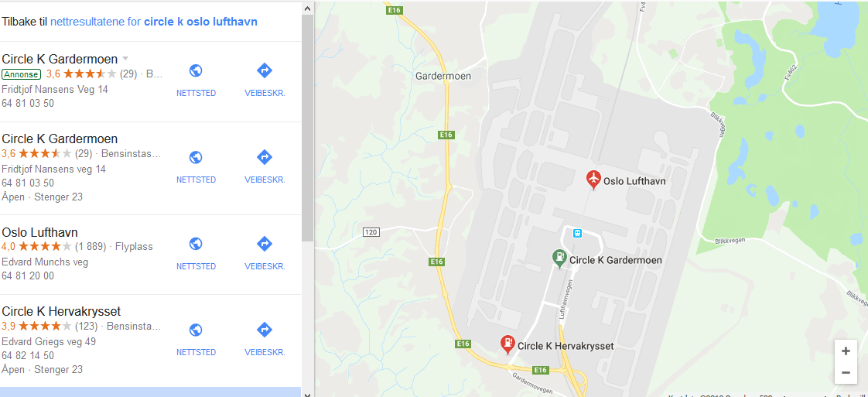
Task: Open website for Circle K Hervakrysset
Action: (196, 340)
